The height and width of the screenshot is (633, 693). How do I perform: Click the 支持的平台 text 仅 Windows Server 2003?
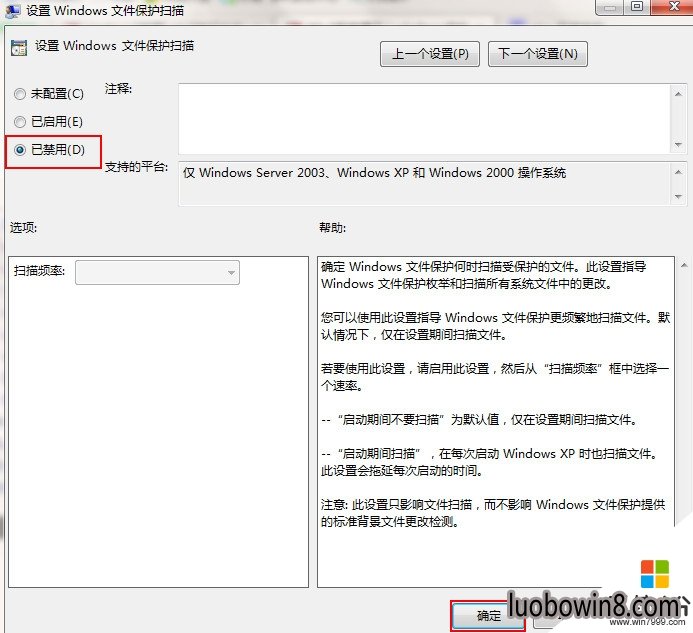(x=374, y=172)
